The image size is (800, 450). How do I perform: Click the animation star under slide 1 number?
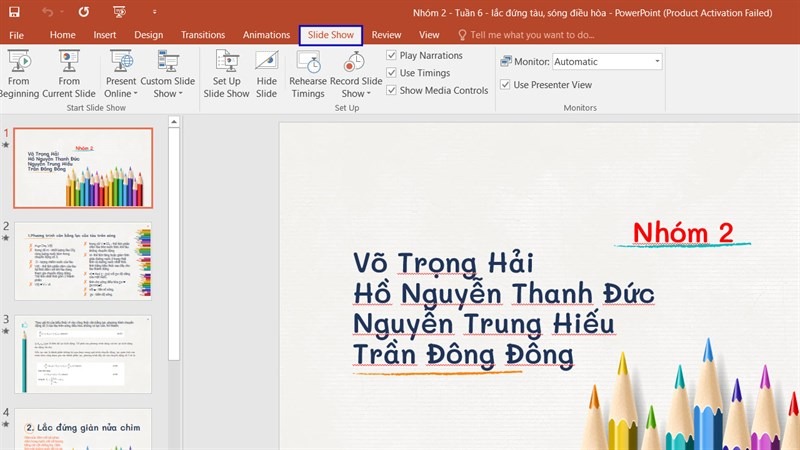pos(6,145)
